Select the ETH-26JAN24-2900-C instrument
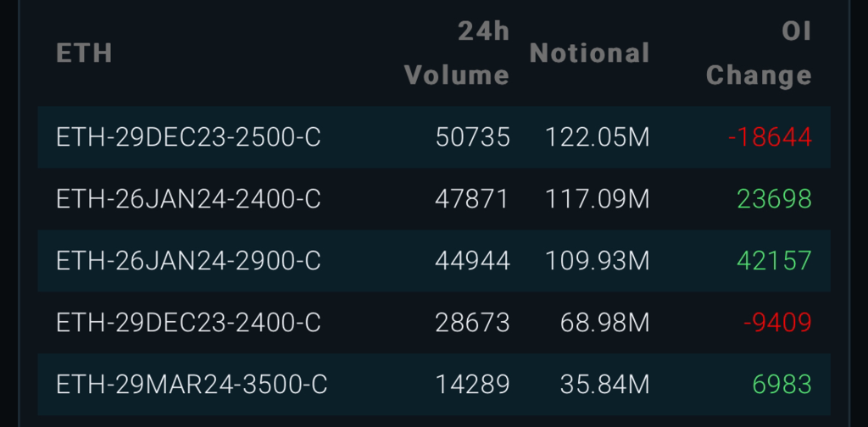The height and width of the screenshot is (427, 868). tap(188, 261)
